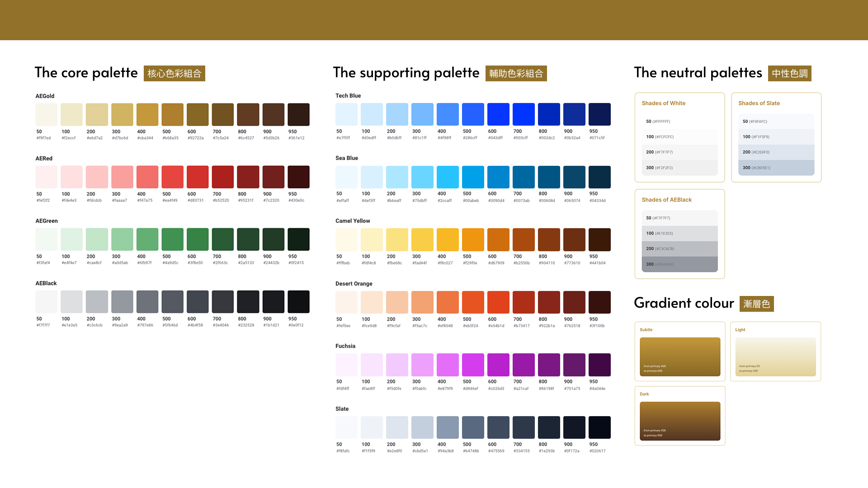Click Sea Blue 400 swatch #2ccaff
868x488 pixels.
(x=448, y=177)
